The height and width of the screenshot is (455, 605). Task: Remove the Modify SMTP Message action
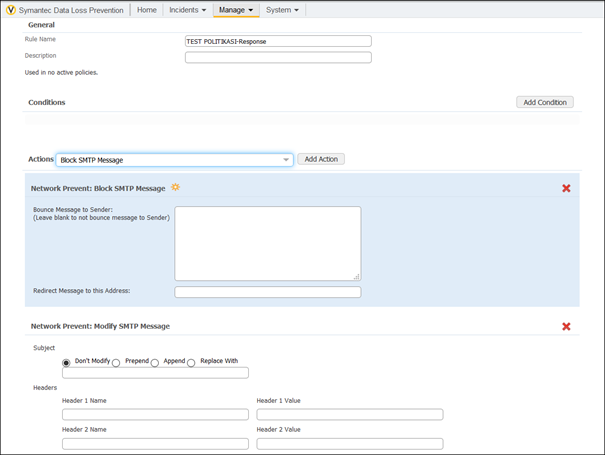[x=566, y=326]
